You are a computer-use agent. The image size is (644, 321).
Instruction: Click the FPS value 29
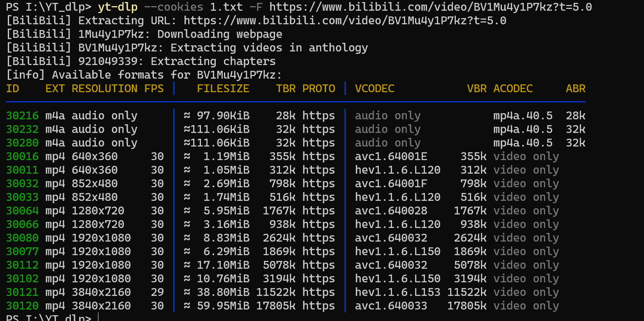pos(157,292)
